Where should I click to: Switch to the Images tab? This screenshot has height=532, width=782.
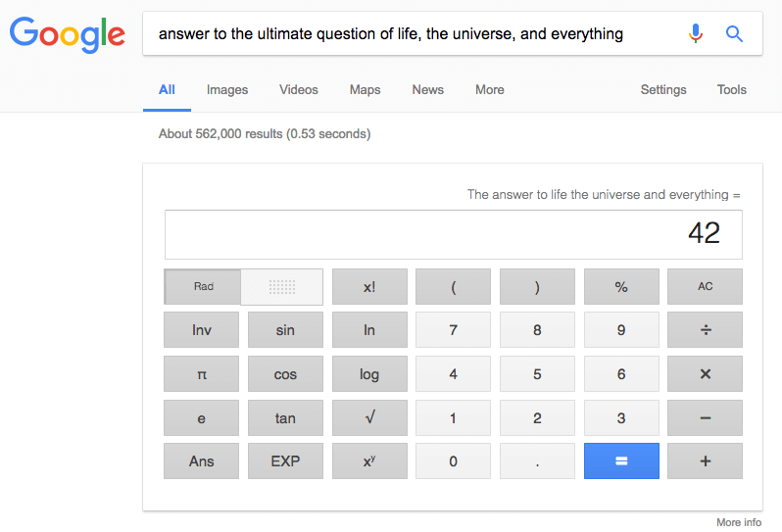tap(227, 89)
